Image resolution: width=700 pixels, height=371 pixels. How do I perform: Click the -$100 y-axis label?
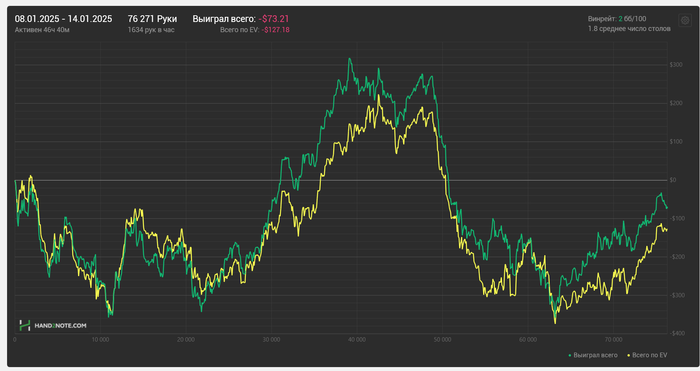pos(677,218)
